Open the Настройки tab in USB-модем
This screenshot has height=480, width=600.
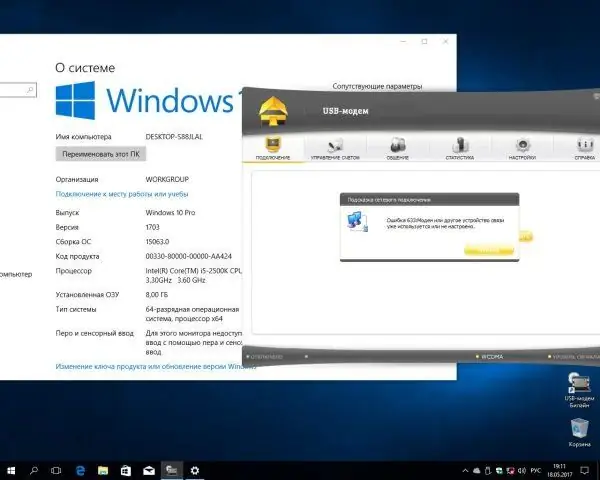(x=522, y=148)
